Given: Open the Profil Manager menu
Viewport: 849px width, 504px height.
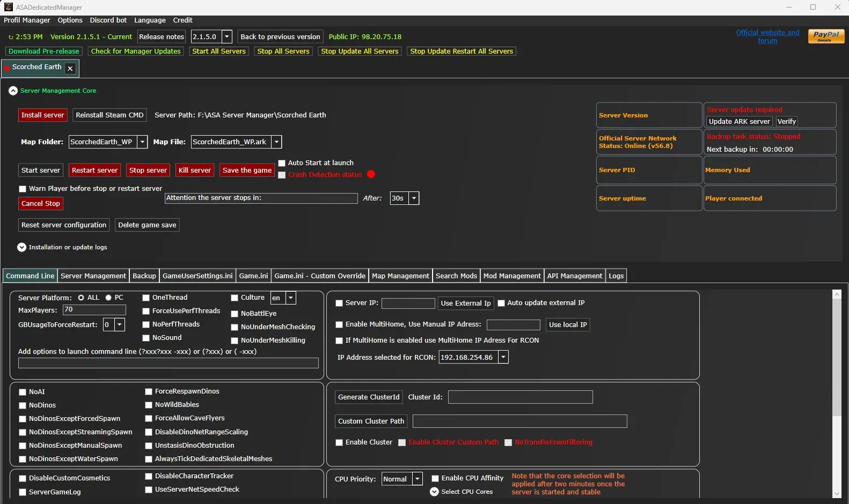Looking at the screenshot, I should (x=27, y=20).
